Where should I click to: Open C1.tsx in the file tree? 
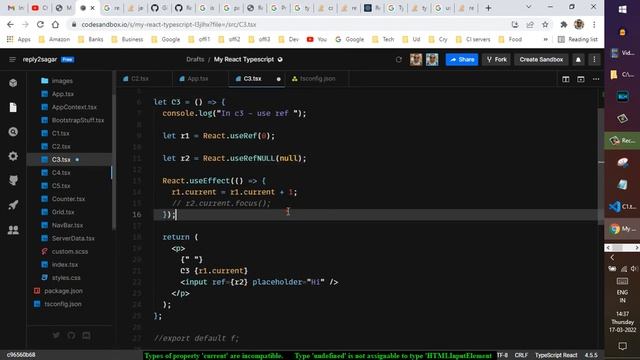60,133
